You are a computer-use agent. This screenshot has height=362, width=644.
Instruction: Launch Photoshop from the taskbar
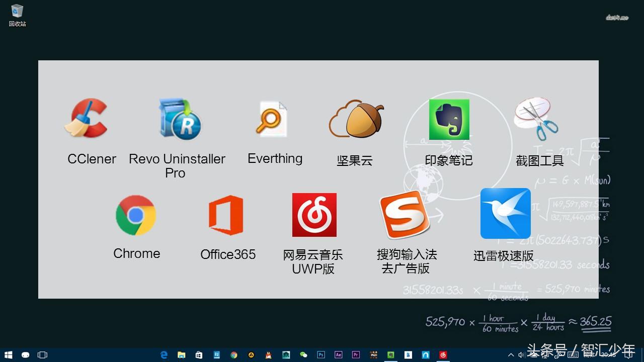(321, 354)
